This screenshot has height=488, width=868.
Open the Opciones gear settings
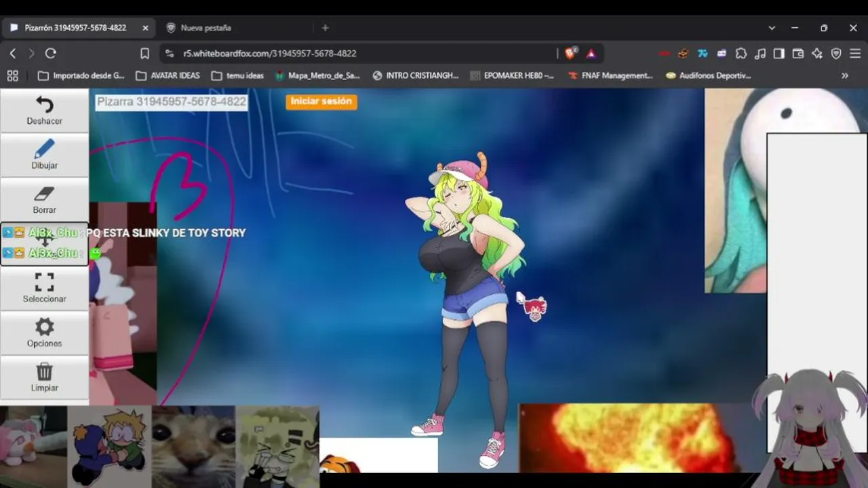tap(44, 333)
